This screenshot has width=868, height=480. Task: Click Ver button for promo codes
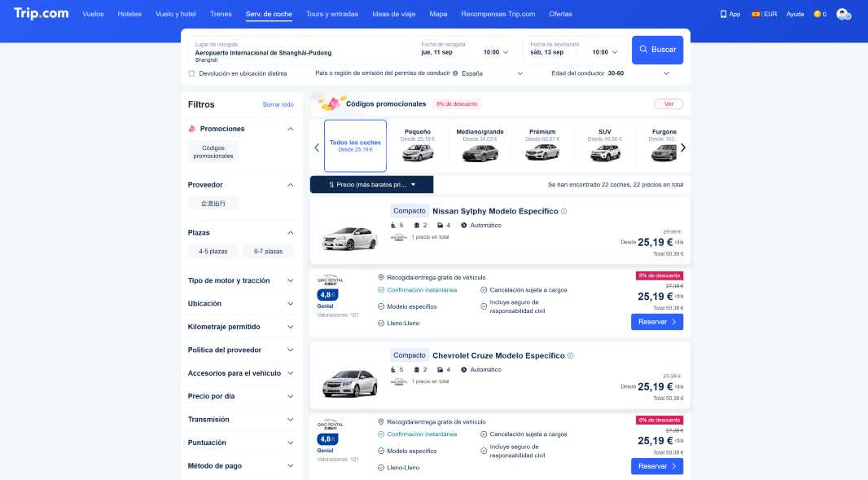tap(669, 104)
